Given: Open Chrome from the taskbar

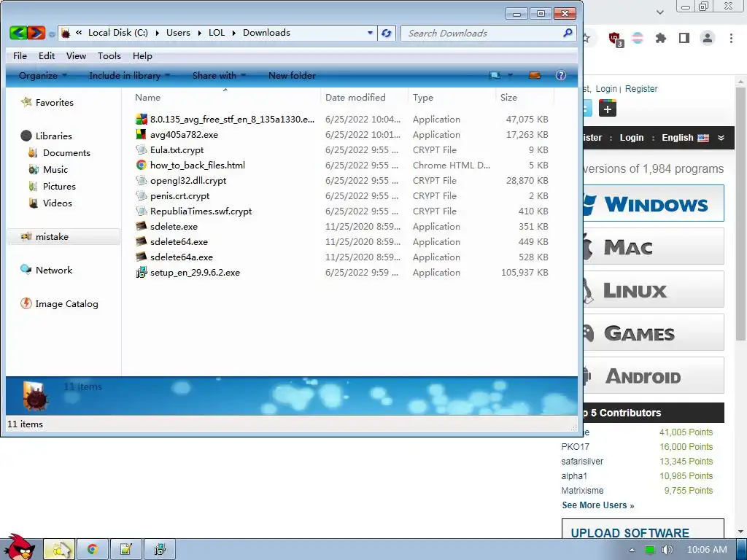Looking at the screenshot, I should [93, 550].
